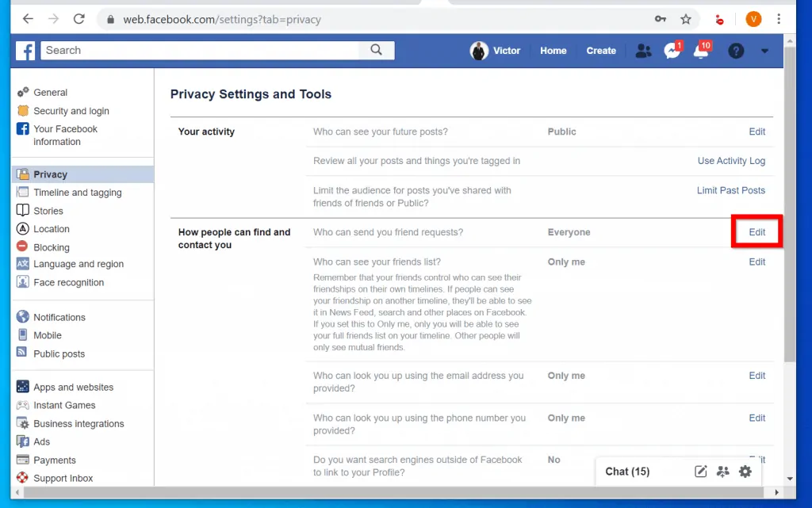Click 'Who can see your future posts?' text
The width and height of the screenshot is (812, 508).
pyautogui.click(x=380, y=132)
